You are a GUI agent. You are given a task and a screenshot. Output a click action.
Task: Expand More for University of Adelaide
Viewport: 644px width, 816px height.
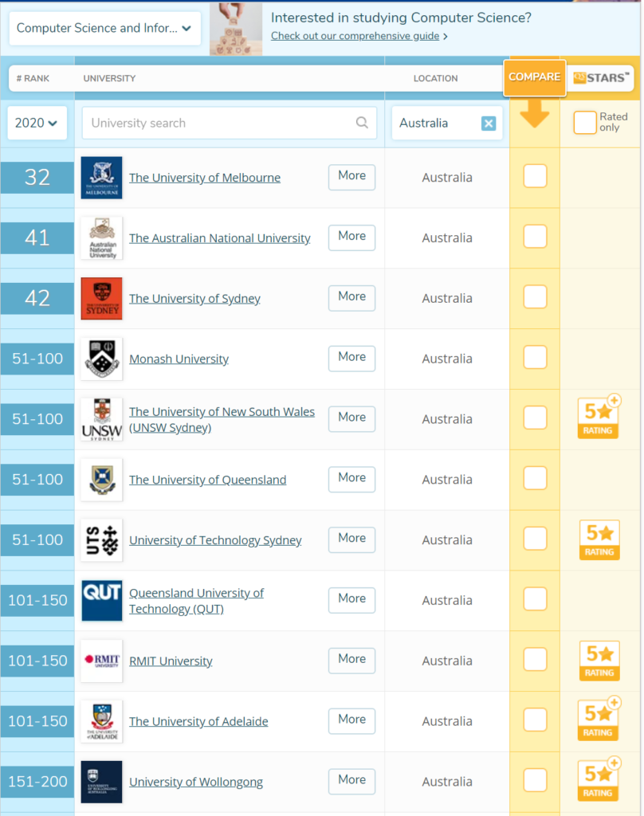pyautogui.click(x=352, y=720)
